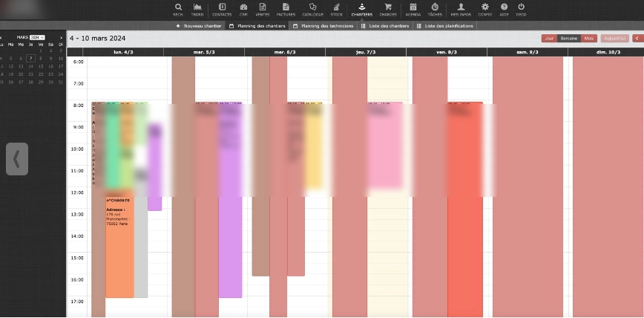Collapse the left sidebar handle
Viewport: 644px width, 318px height.
click(17, 159)
